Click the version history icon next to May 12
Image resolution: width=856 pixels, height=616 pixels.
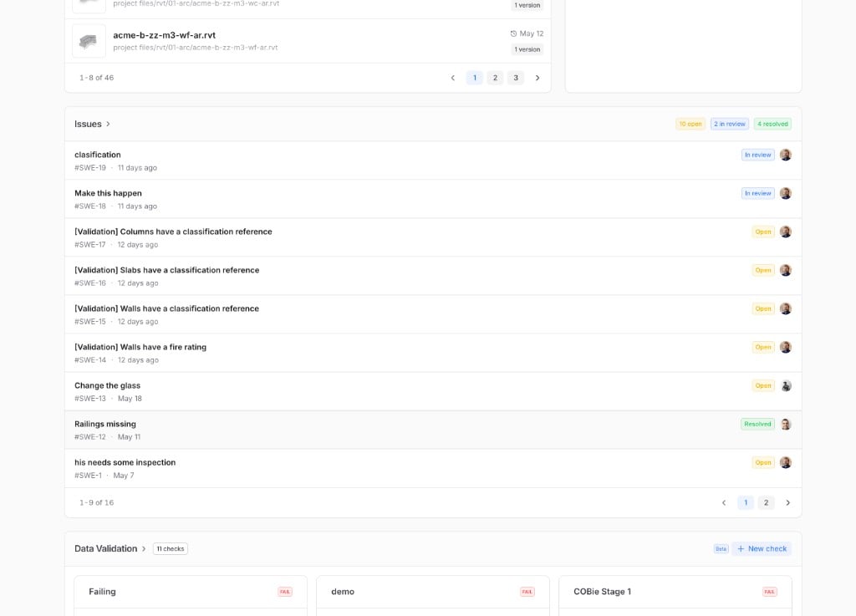[x=513, y=33]
